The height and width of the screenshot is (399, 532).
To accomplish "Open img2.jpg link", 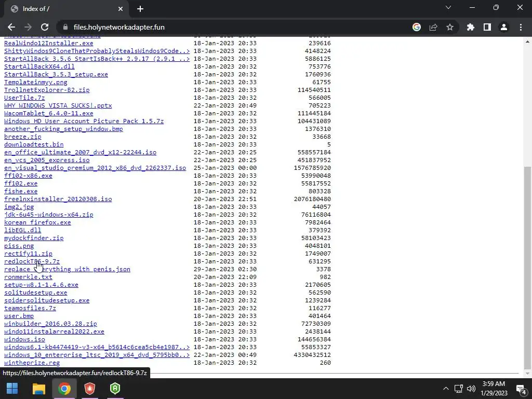I will pos(19,207).
